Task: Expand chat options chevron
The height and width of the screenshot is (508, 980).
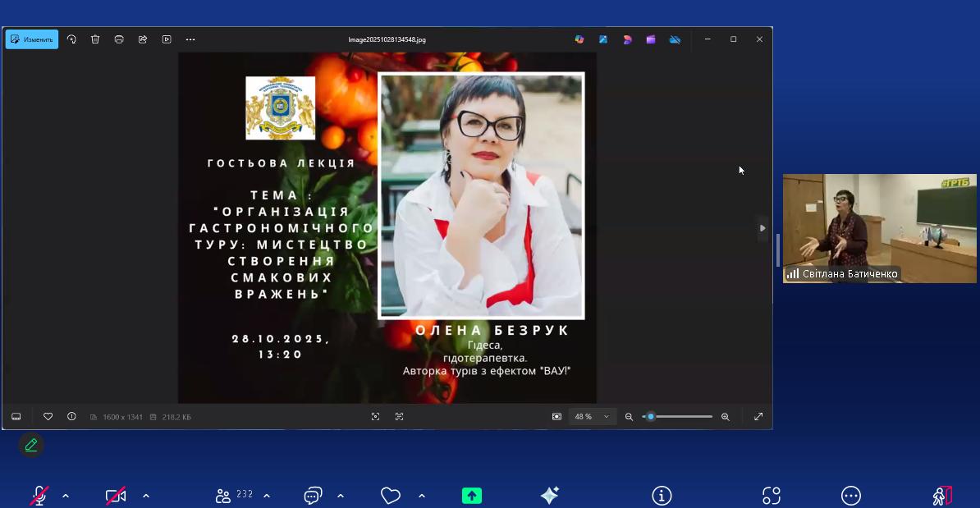Action: pyautogui.click(x=341, y=497)
